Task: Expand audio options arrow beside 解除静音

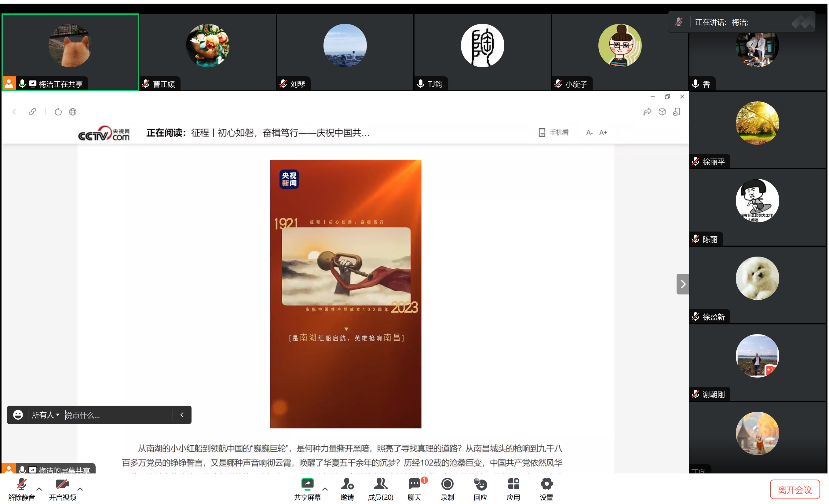Action: [x=39, y=489]
